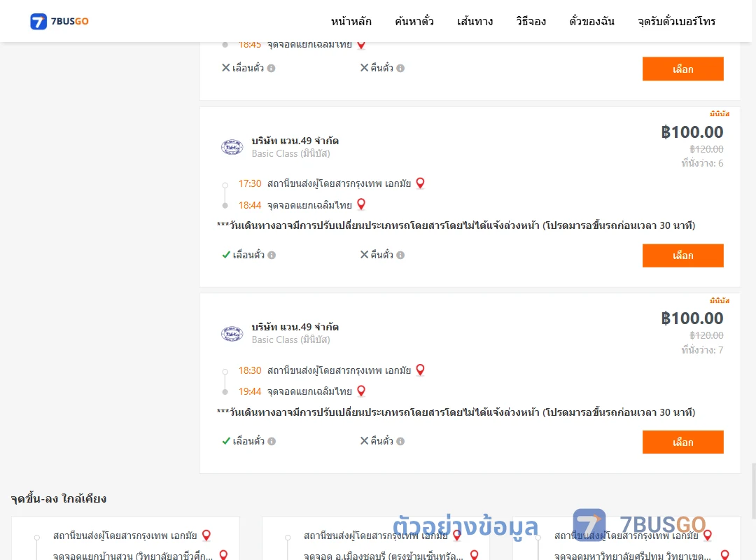This screenshot has width=756, height=560.
Task: Open map pin for 18:30 Ekkamai station
Action: coord(421,370)
